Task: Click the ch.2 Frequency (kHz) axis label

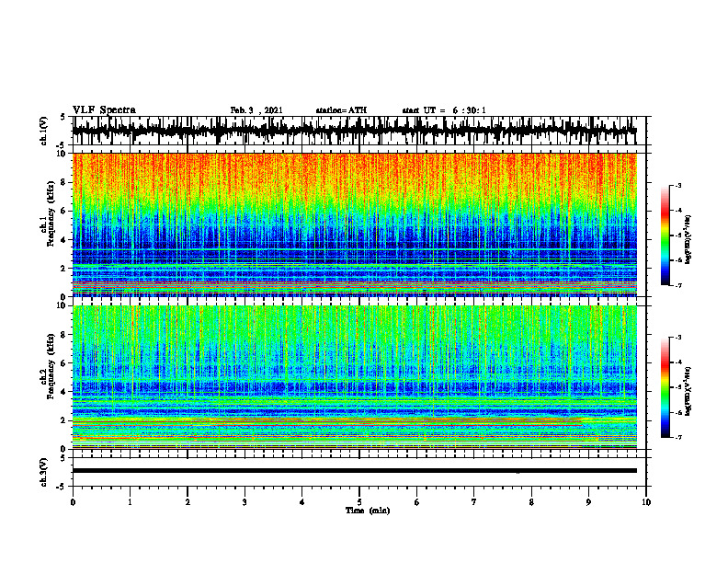Action: click(x=48, y=366)
